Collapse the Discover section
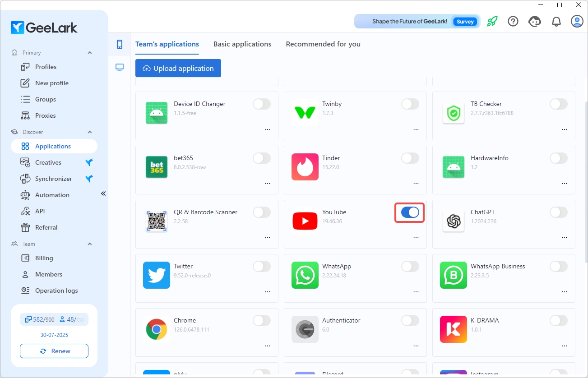This screenshot has height=378, width=588. [x=89, y=132]
